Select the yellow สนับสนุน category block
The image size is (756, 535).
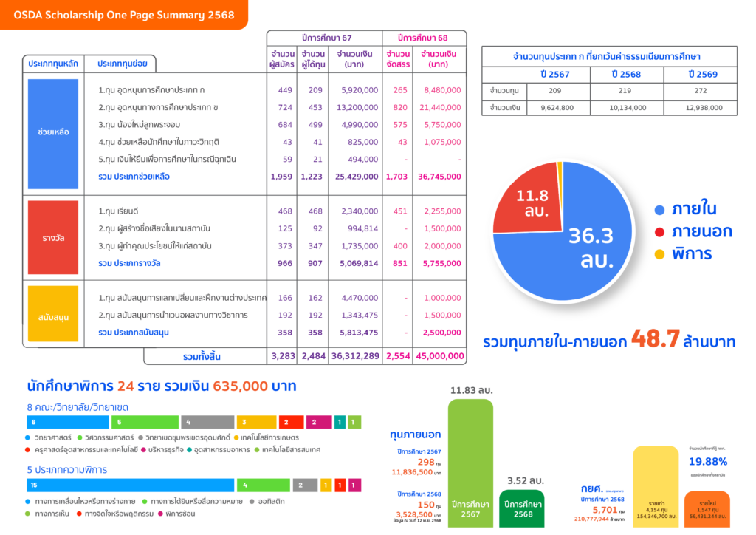53,316
